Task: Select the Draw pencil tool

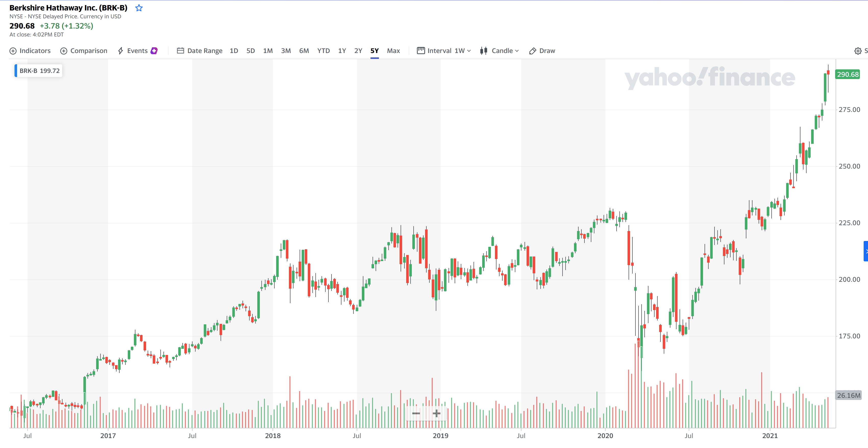Action: [532, 51]
